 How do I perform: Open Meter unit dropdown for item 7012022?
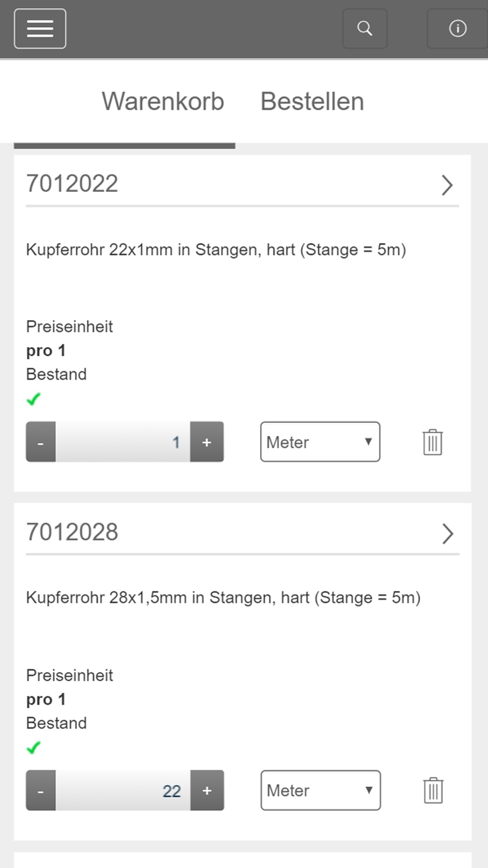coord(320,442)
